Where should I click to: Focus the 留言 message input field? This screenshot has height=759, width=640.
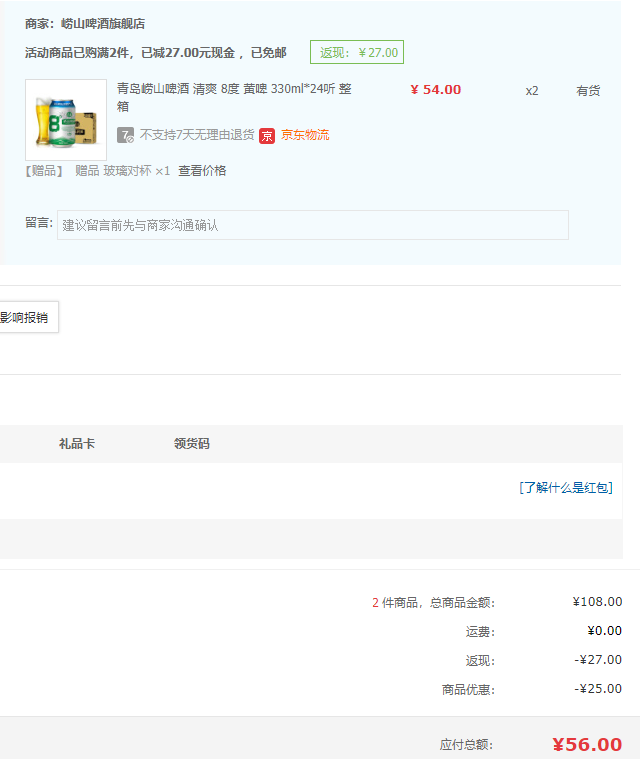(313, 225)
